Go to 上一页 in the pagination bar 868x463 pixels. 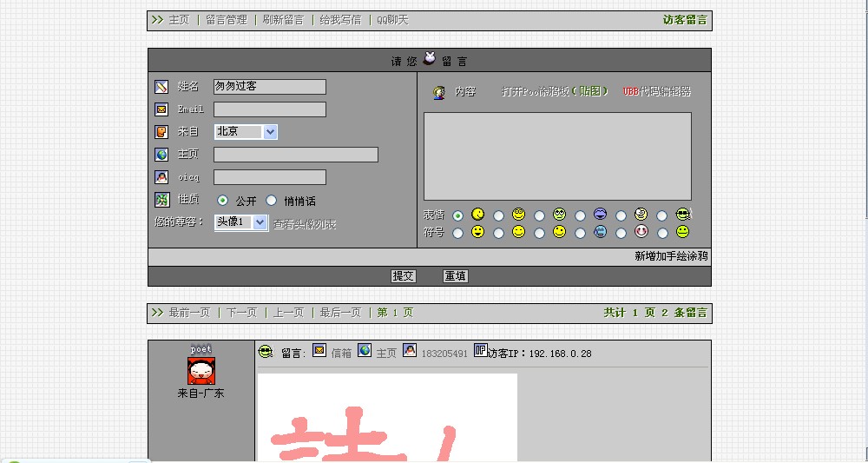288,313
